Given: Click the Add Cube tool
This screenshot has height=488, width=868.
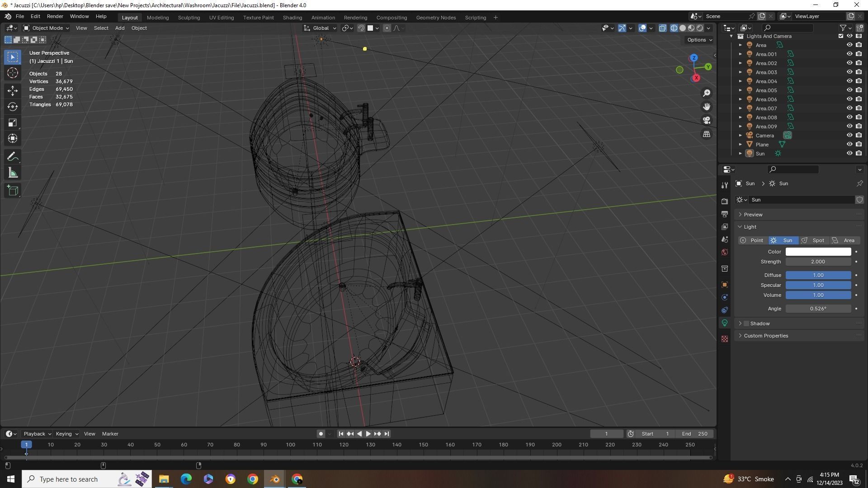Looking at the screenshot, I should 13,190.
